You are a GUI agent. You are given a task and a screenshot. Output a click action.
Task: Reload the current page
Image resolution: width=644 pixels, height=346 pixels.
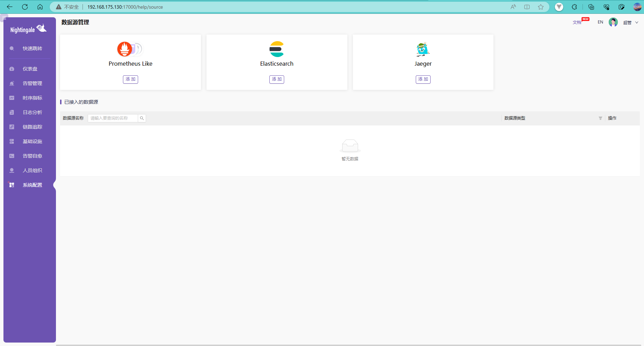[25, 7]
